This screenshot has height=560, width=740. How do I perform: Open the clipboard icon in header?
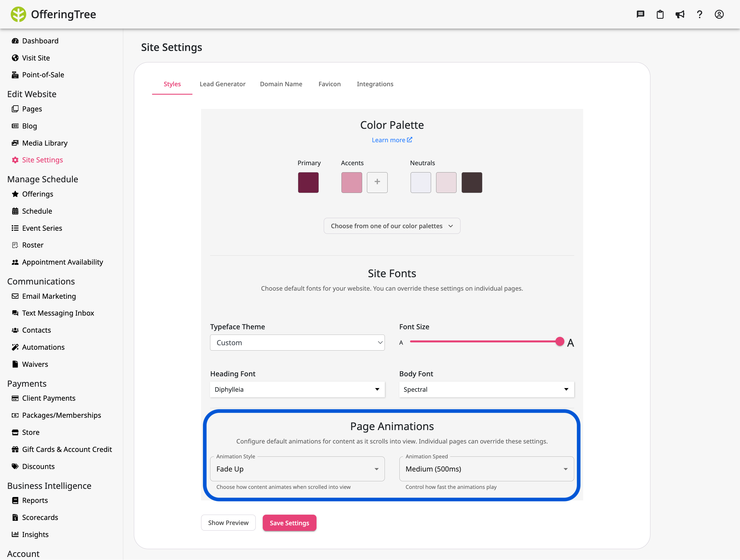(660, 14)
